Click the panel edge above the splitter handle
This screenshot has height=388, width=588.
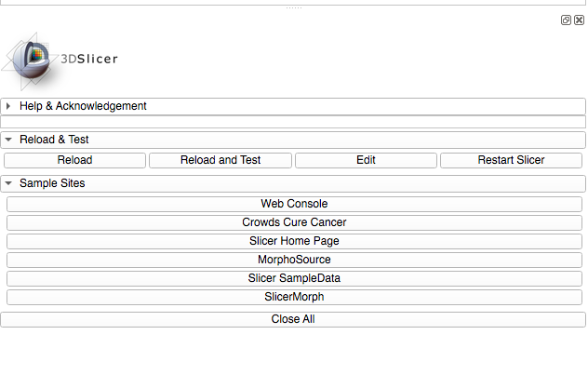pyautogui.click(x=294, y=3)
